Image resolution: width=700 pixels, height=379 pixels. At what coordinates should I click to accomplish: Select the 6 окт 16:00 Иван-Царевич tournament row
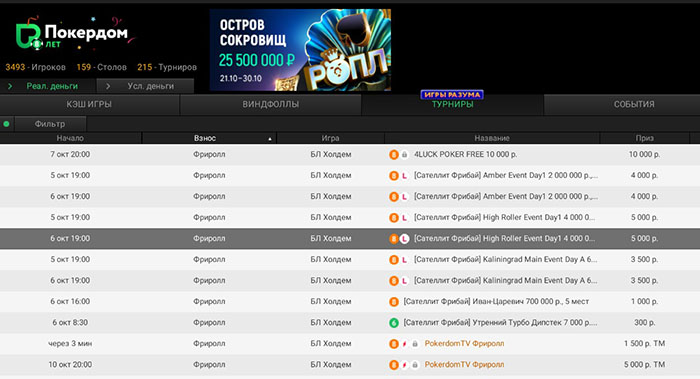pos(350,302)
